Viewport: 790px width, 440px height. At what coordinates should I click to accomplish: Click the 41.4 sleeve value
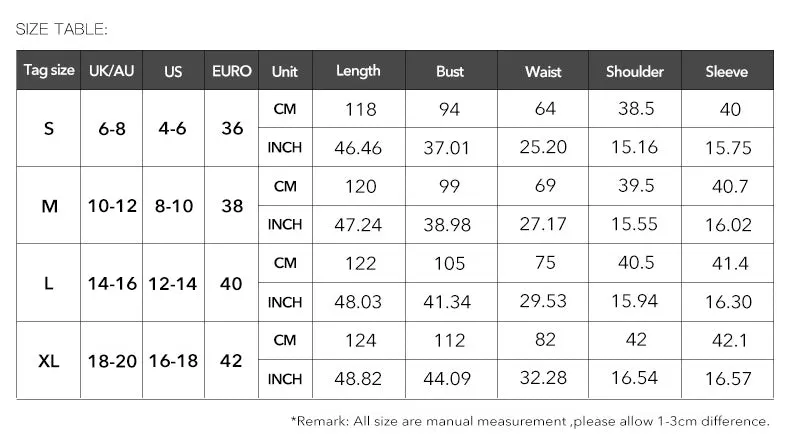730,263
